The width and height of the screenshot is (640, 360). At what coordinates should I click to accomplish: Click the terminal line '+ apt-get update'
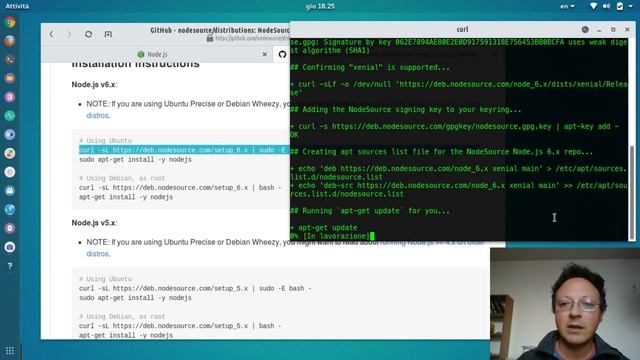click(x=324, y=227)
